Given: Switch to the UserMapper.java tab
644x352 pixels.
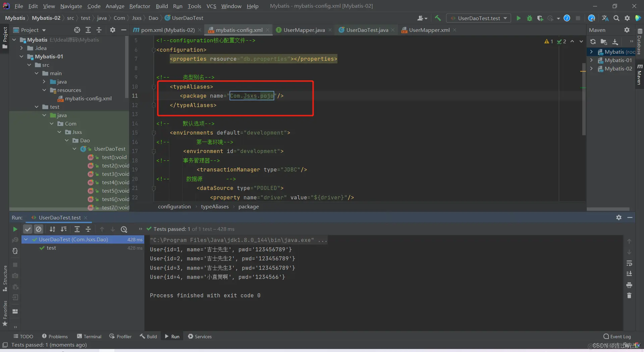Looking at the screenshot, I should click(x=304, y=30).
